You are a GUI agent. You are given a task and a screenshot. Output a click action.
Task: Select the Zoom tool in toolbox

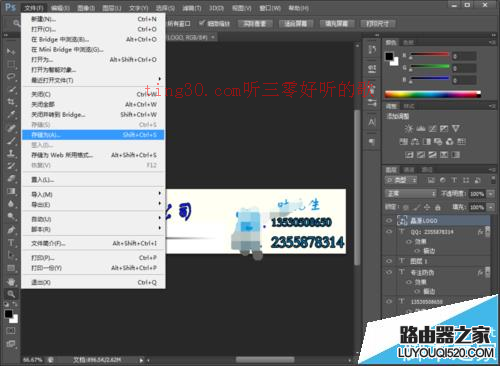pyautogui.click(x=11, y=294)
